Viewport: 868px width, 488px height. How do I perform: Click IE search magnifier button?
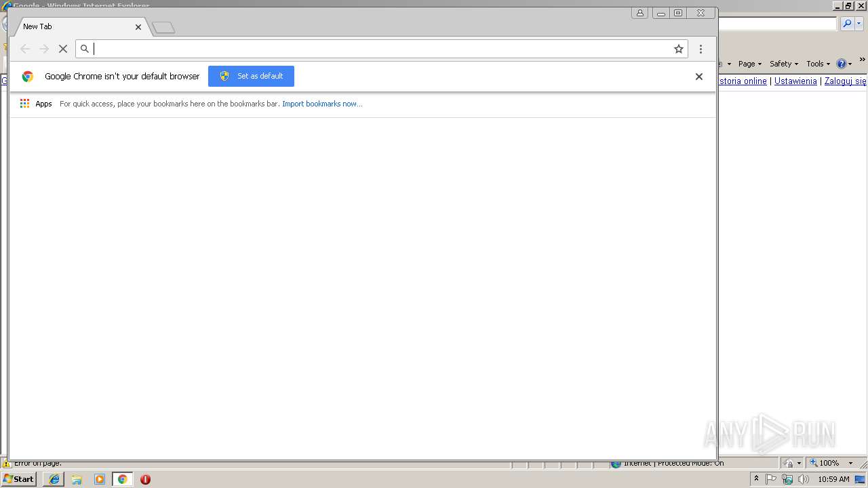coord(847,24)
